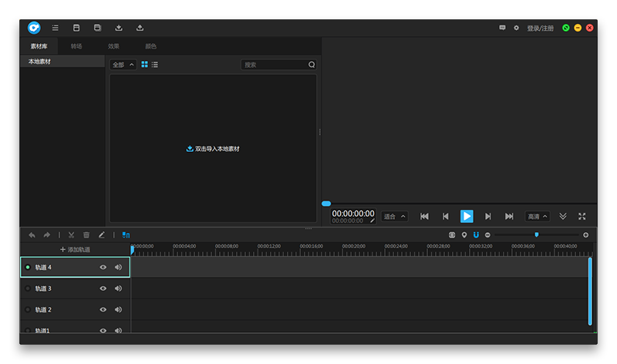
Task: Click the search magnifier icon
Action: (x=312, y=65)
